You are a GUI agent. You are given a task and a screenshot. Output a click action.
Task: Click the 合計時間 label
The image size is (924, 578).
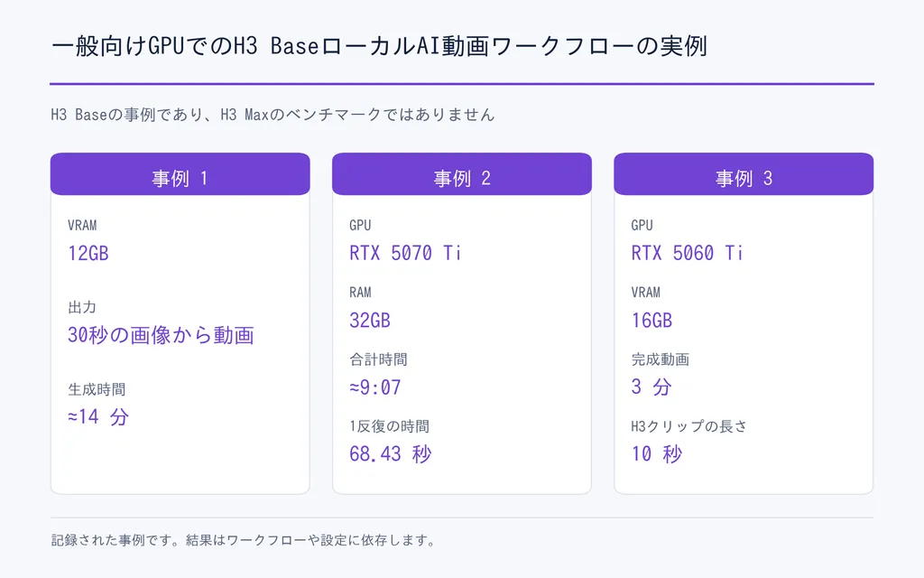[x=378, y=359]
